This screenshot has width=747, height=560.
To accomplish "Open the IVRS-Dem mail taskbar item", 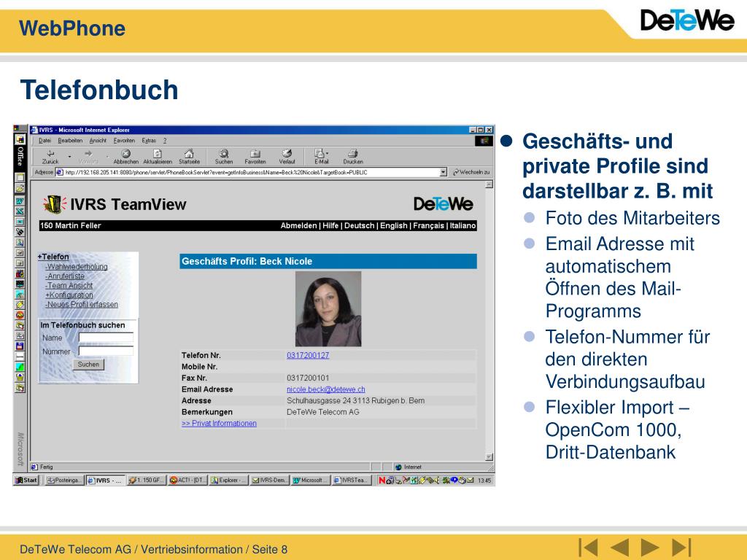I will [x=270, y=480].
